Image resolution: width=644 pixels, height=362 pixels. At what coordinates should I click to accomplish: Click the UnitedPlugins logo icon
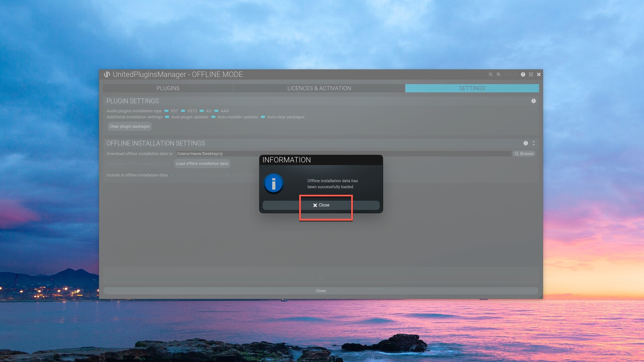point(107,74)
